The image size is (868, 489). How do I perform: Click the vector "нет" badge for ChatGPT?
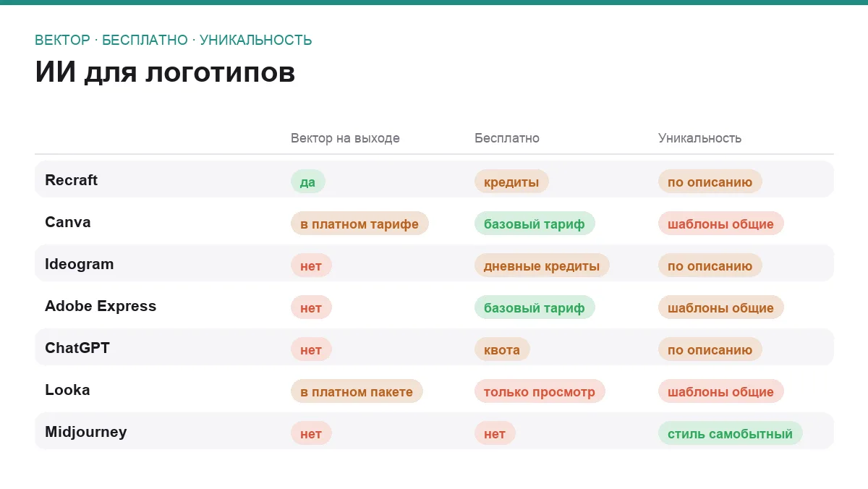tap(311, 349)
